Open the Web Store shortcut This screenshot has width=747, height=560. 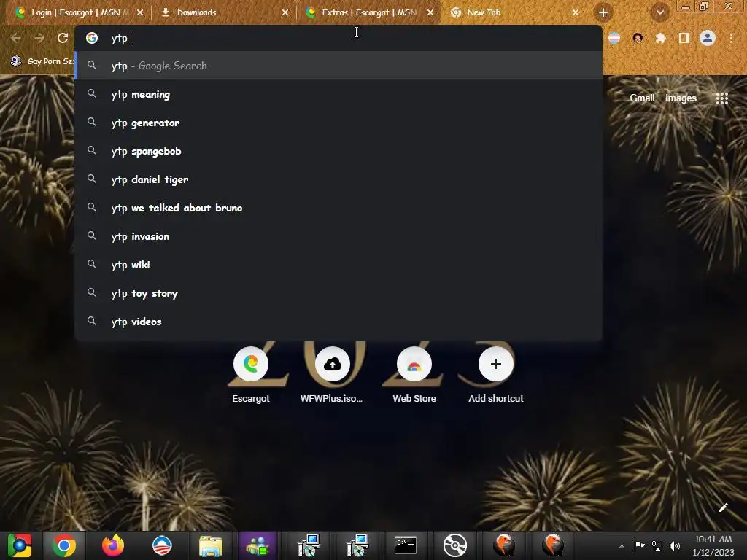[414, 375]
